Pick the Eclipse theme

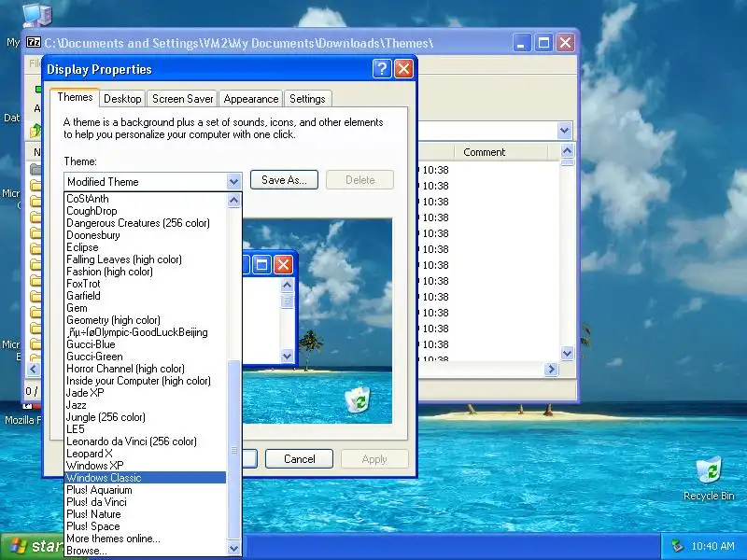click(x=146, y=247)
